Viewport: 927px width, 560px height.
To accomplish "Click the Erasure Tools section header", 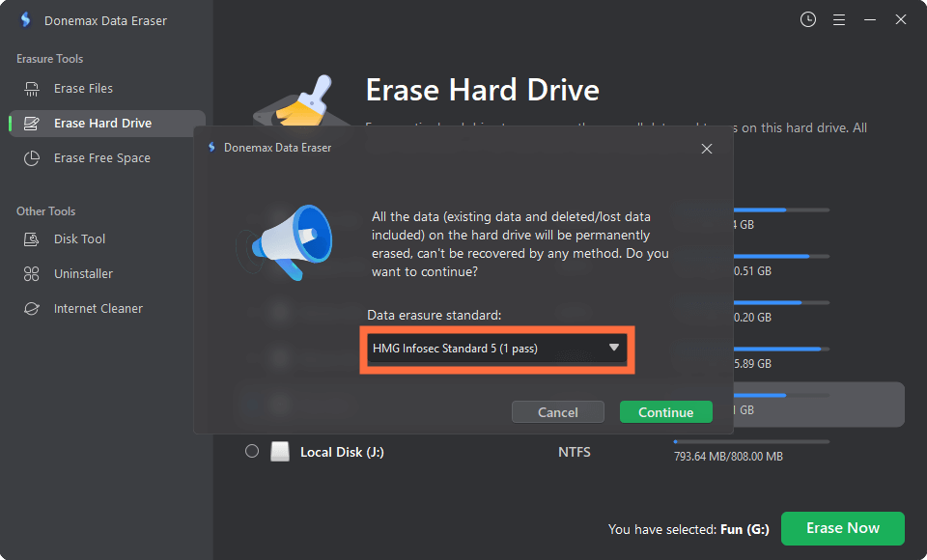I will click(x=49, y=59).
